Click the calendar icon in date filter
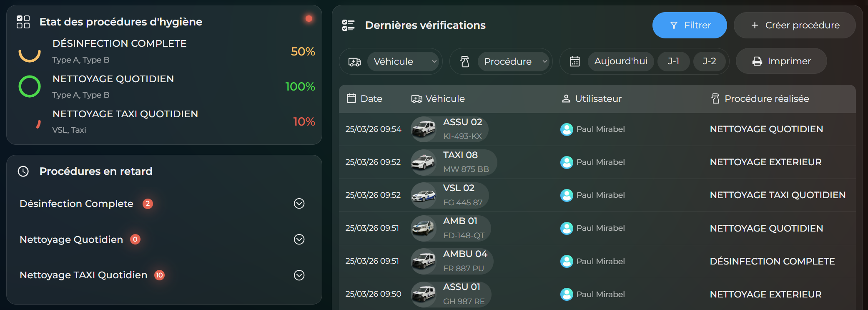868x310 pixels. pyautogui.click(x=575, y=61)
